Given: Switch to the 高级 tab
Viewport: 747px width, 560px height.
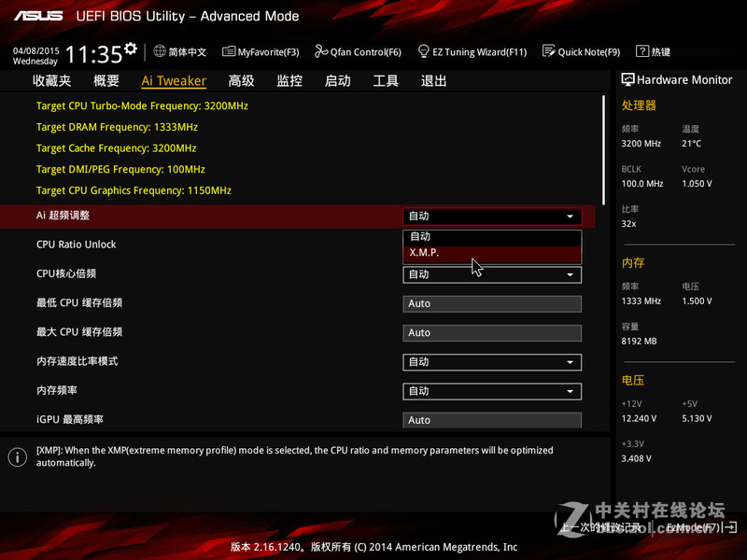Looking at the screenshot, I should (x=241, y=80).
